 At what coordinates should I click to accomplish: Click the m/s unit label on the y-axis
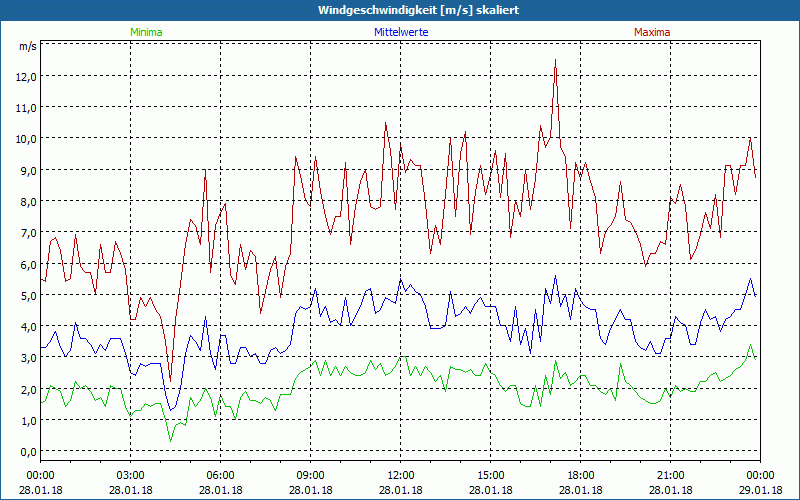27,46
